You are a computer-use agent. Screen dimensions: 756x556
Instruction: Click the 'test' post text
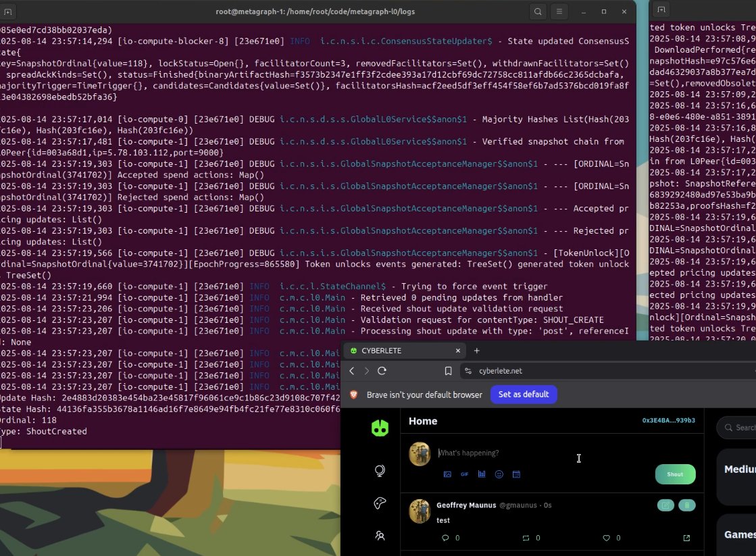click(443, 521)
